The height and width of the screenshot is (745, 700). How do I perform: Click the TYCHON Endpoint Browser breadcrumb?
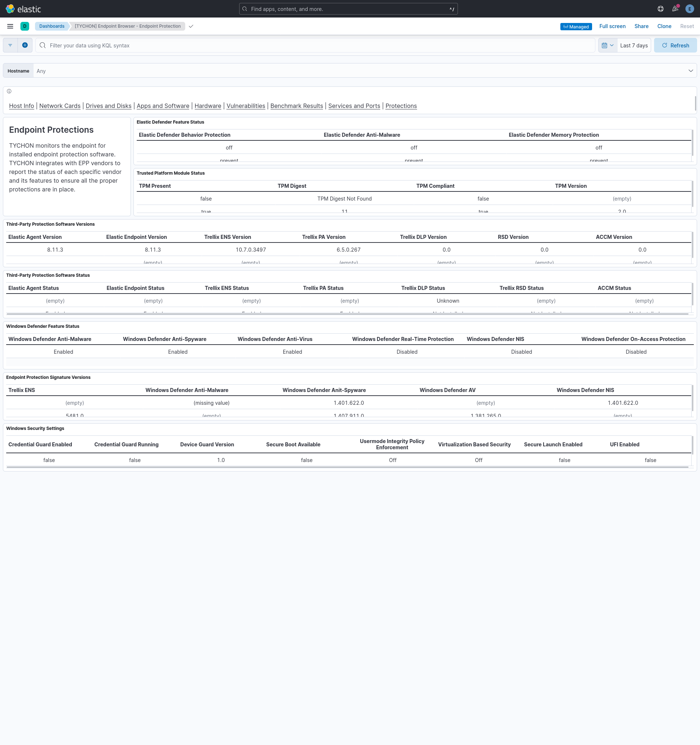point(127,26)
